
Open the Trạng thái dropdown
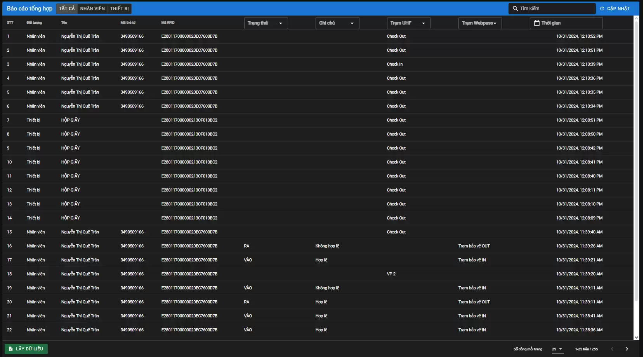click(266, 23)
